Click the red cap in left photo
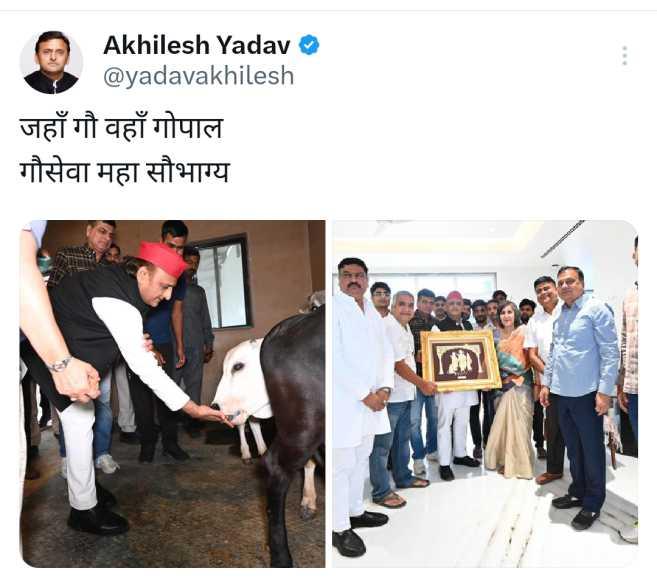 point(163,258)
